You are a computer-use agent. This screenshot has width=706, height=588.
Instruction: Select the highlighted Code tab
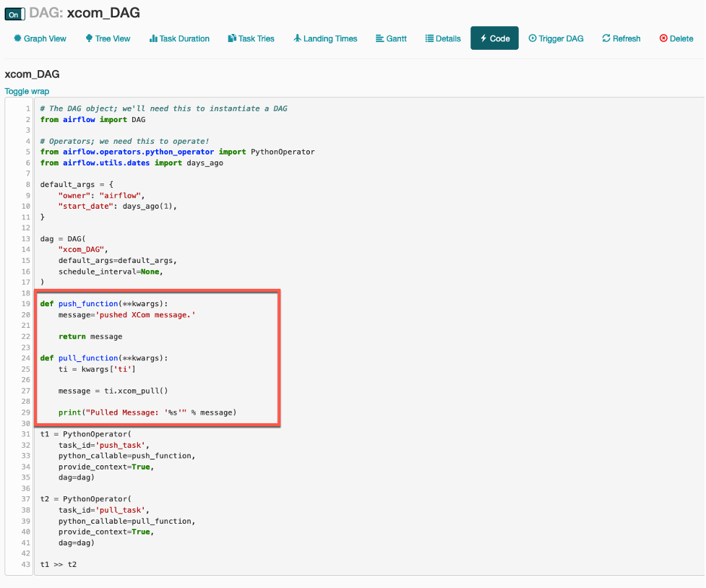pyautogui.click(x=494, y=39)
